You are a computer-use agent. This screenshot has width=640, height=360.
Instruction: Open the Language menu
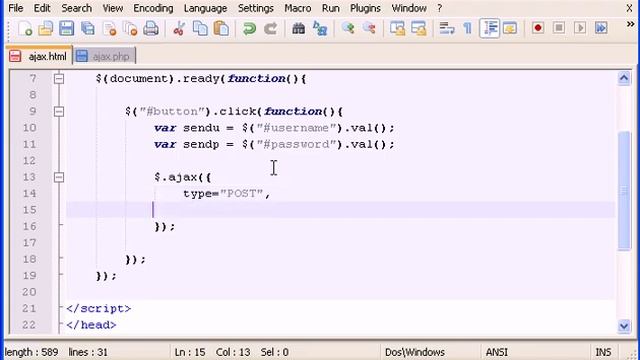(x=205, y=8)
